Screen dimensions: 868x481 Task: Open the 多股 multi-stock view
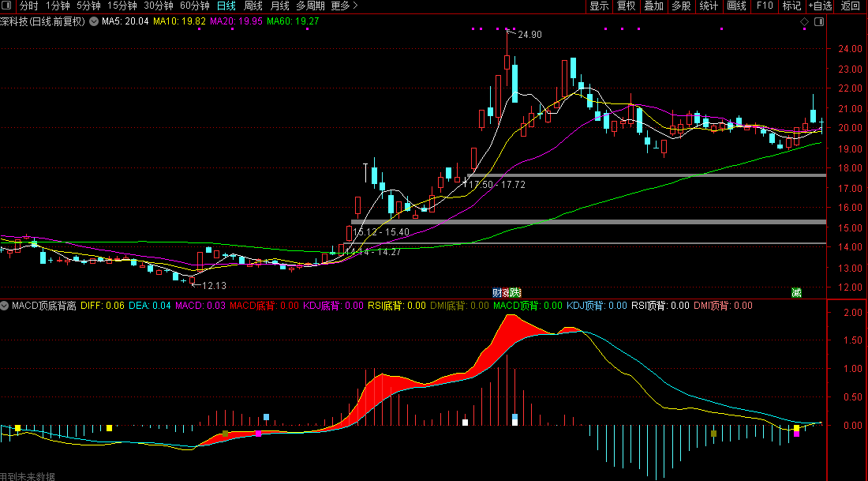[681, 6]
